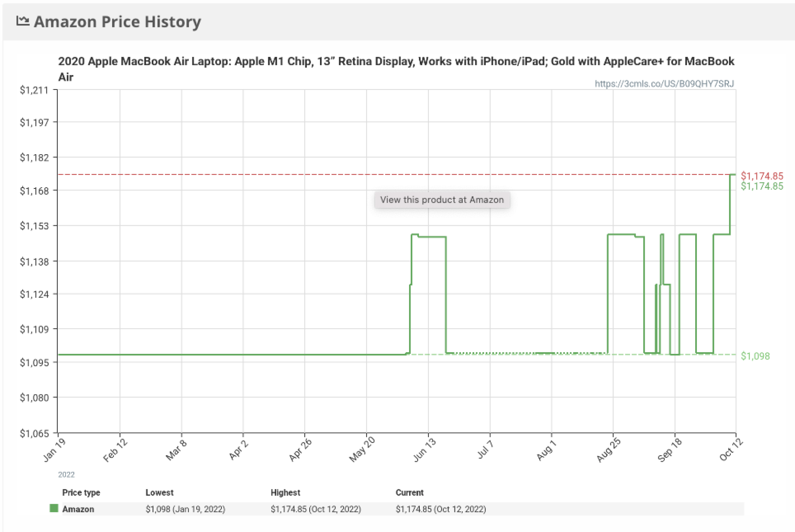795x532 pixels.
Task: Click the Aug 25 x-axis date label
Action: tap(609, 450)
